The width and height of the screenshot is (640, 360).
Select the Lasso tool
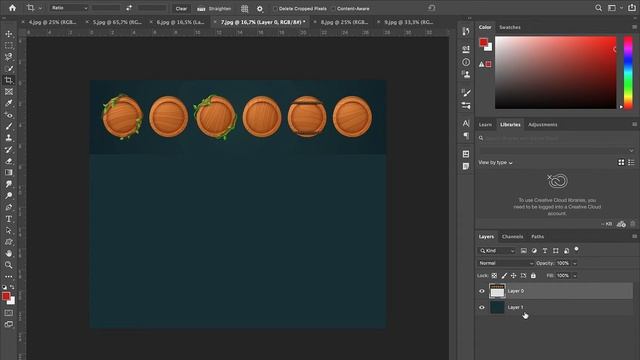pyautogui.click(x=9, y=57)
